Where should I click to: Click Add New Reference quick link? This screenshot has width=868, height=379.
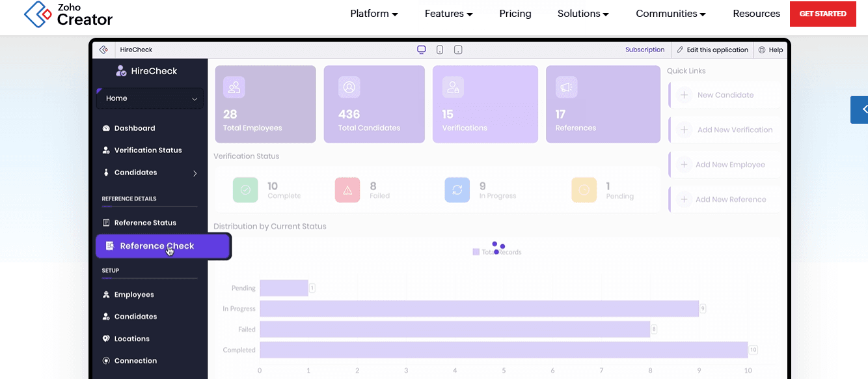click(725, 200)
